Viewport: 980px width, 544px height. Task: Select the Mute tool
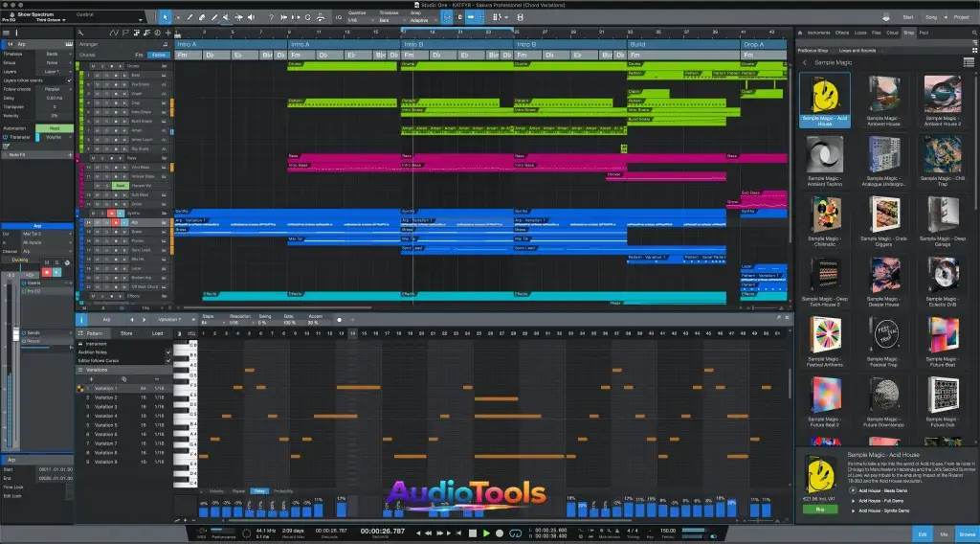point(226,17)
